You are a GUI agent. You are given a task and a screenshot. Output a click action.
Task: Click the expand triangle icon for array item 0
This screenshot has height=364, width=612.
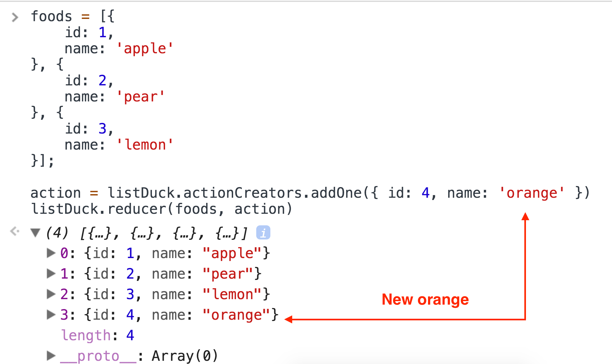click(x=51, y=253)
